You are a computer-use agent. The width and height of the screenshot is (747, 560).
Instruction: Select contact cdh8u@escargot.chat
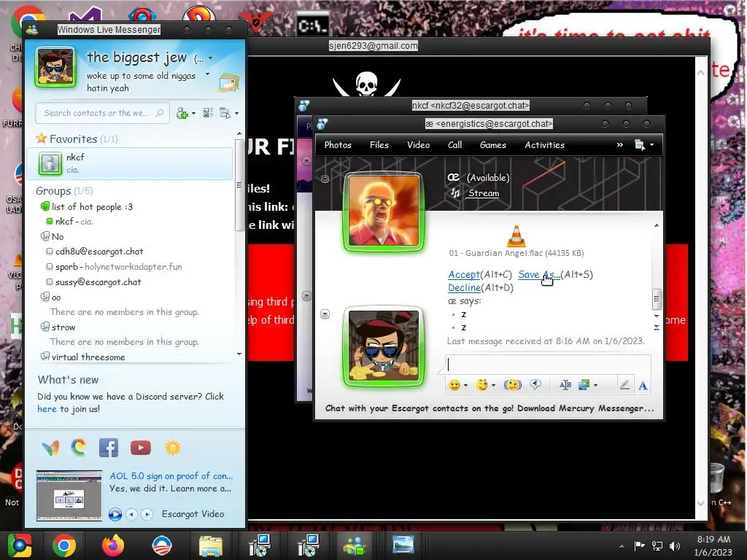pos(99,252)
